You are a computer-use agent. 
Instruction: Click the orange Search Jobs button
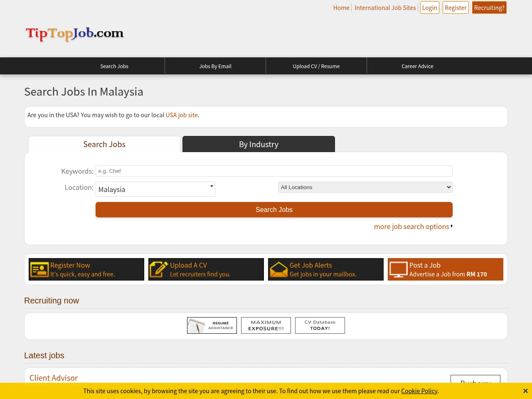(274, 209)
